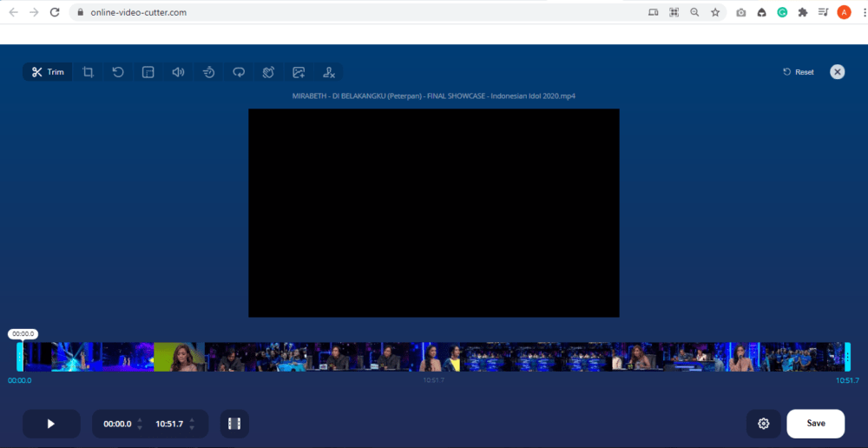Select the Trim tool

(48, 72)
